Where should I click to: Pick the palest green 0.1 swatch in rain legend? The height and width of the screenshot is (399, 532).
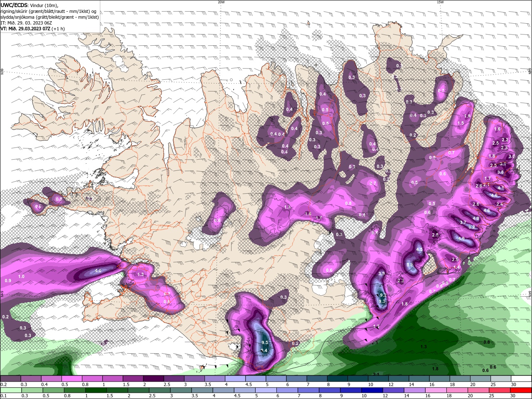(x=10, y=390)
